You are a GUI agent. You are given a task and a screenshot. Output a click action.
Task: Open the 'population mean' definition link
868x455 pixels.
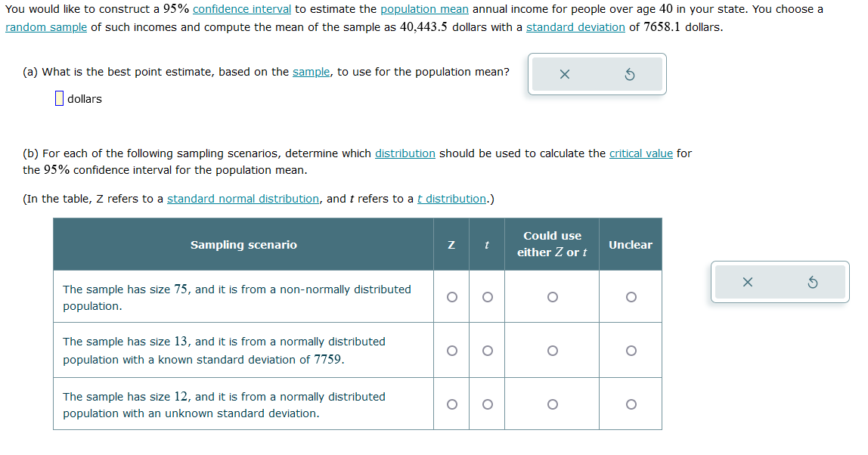(424, 9)
